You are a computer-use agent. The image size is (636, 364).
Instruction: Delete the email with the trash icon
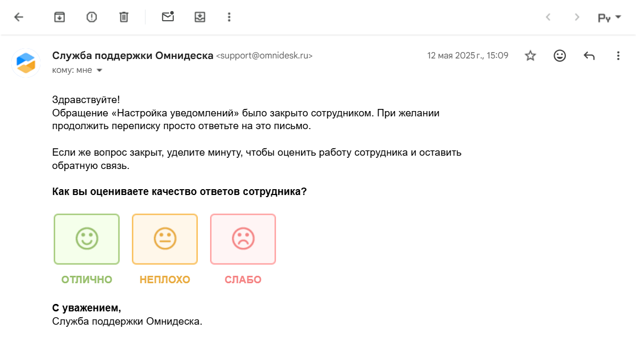pyautogui.click(x=124, y=17)
